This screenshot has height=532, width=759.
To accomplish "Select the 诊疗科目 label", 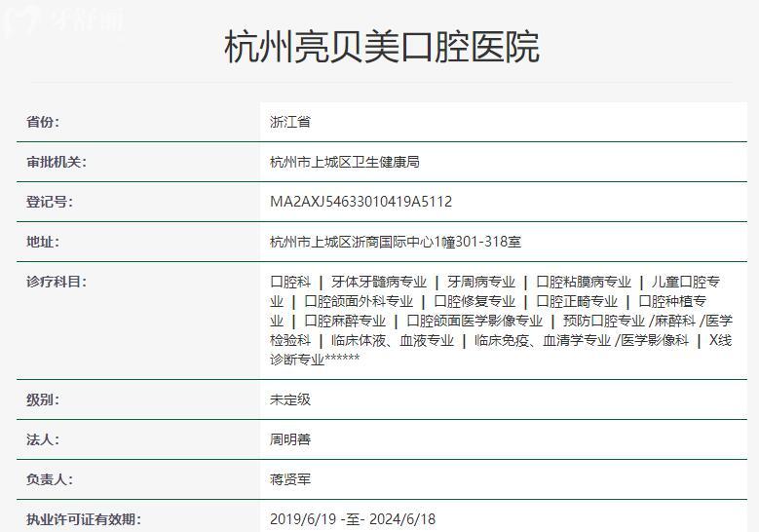I will [57, 282].
